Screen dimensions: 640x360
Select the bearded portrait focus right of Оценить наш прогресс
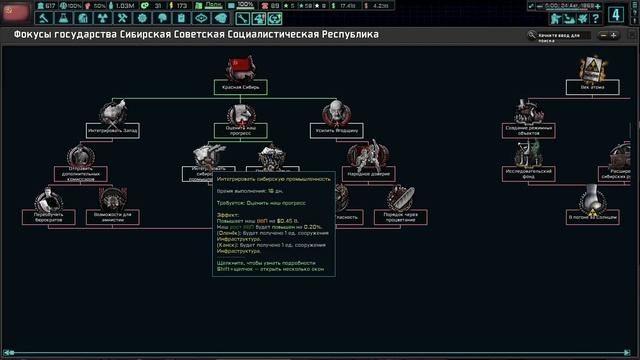point(336,120)
